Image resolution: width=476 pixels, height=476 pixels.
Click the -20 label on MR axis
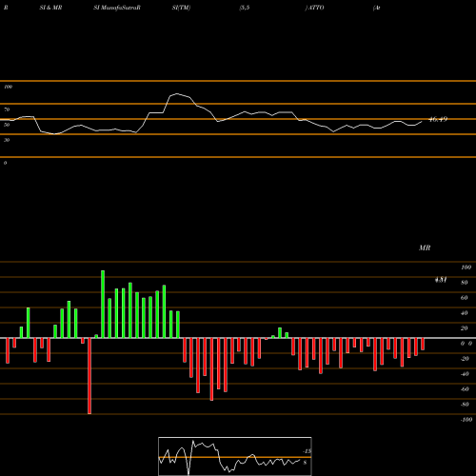coord(465,359)
